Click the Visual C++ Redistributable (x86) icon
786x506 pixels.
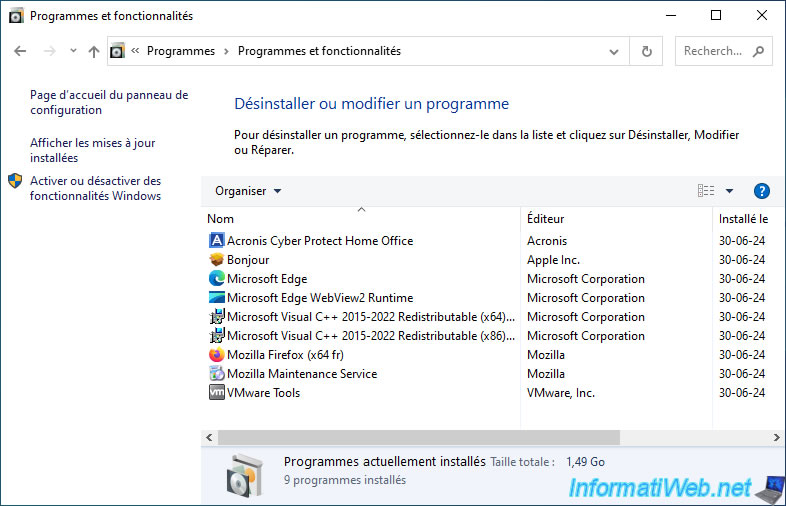pos(216,336)
